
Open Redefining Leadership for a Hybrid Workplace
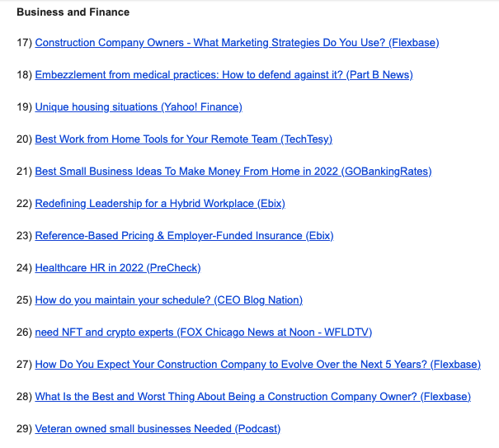point(160,204)
